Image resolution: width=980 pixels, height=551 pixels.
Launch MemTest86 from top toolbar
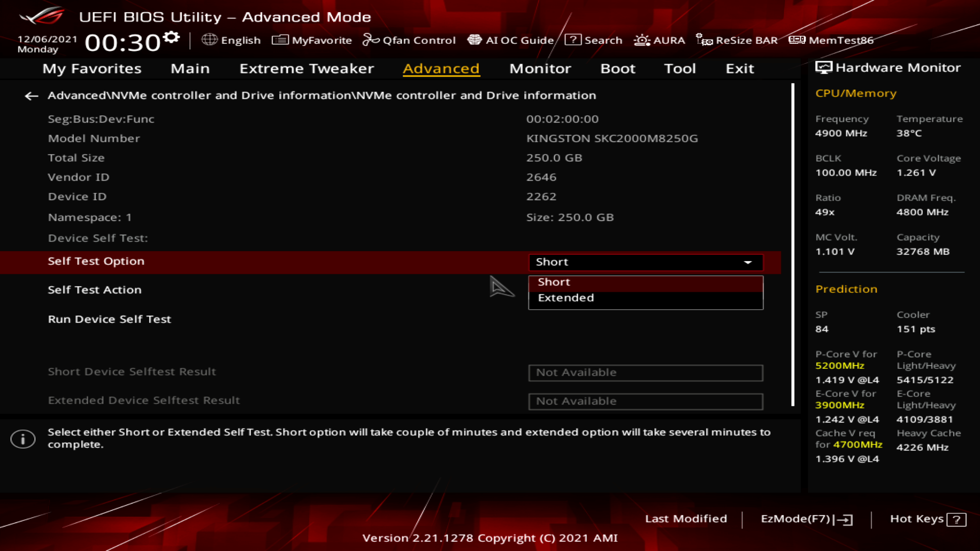[x=831, y=40]
